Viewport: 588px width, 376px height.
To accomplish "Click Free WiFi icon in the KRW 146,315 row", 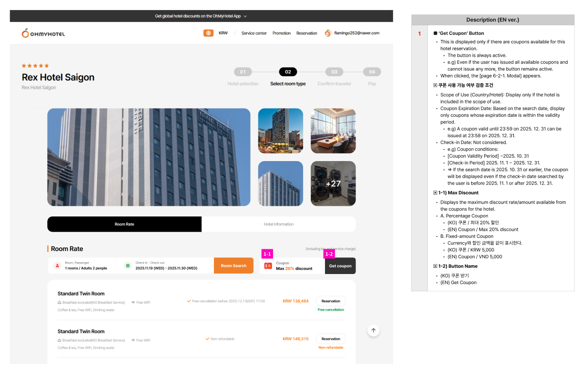I will pos(133,340).
